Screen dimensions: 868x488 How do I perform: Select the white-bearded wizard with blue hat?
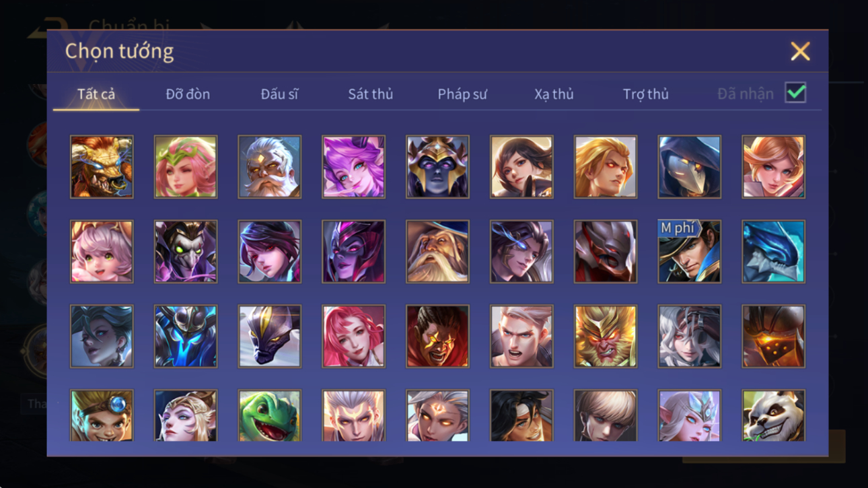(x=437, y=252)
